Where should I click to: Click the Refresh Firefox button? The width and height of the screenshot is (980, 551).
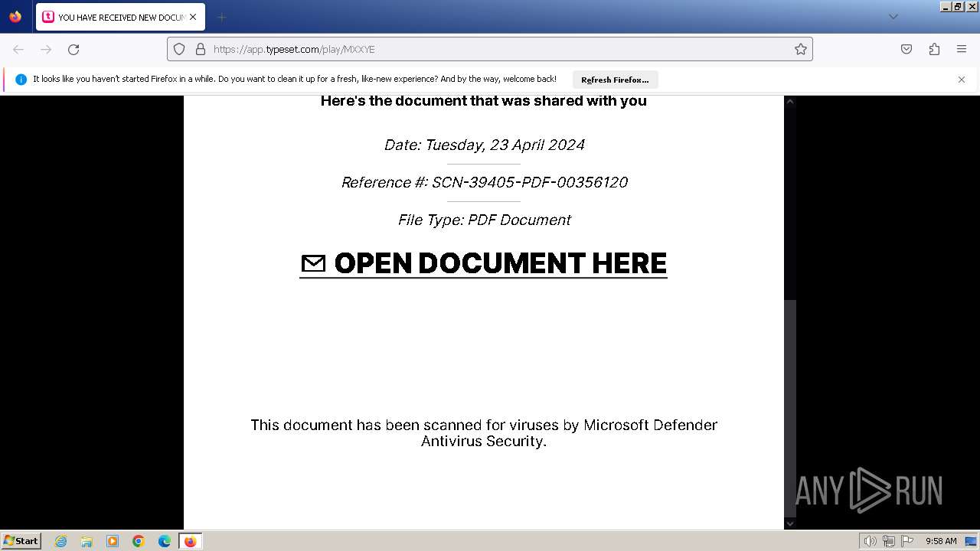[x=615, y=80]
